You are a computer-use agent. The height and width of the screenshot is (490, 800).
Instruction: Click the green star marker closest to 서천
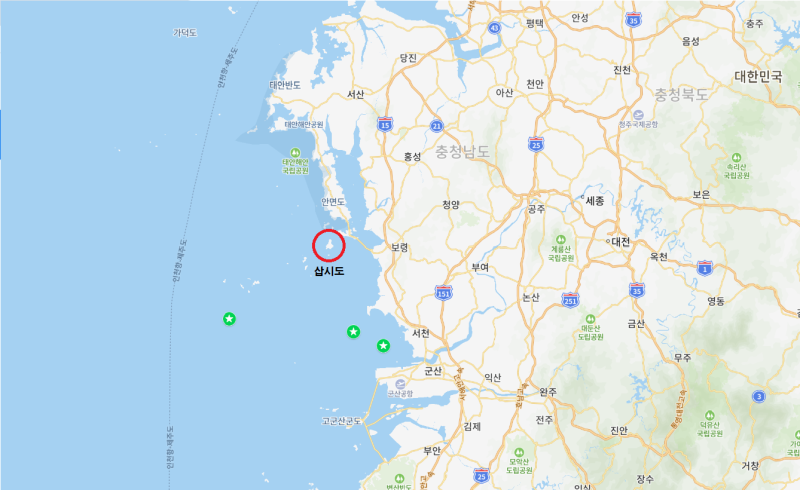[383, 346]
